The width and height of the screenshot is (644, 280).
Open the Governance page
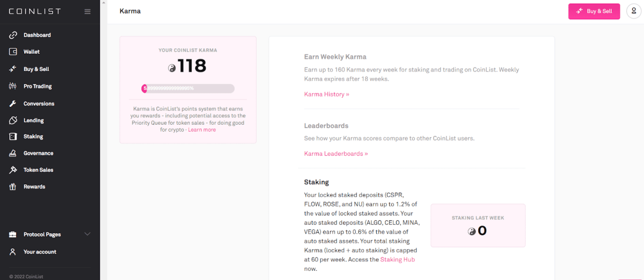coord(39,153)
